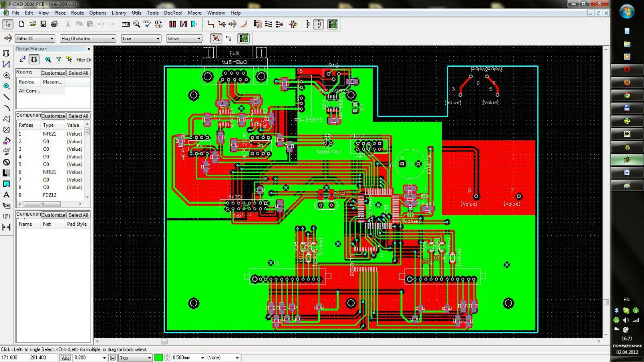Image resolution: width=644 pixels, height=362 pixels.
Task: Select the Place Dimension tool
Action: click(x=7, y=227)
